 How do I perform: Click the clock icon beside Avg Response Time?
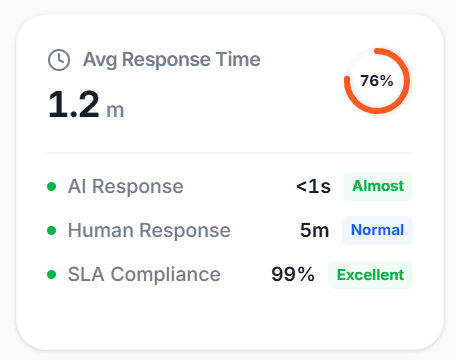(59, 60)
